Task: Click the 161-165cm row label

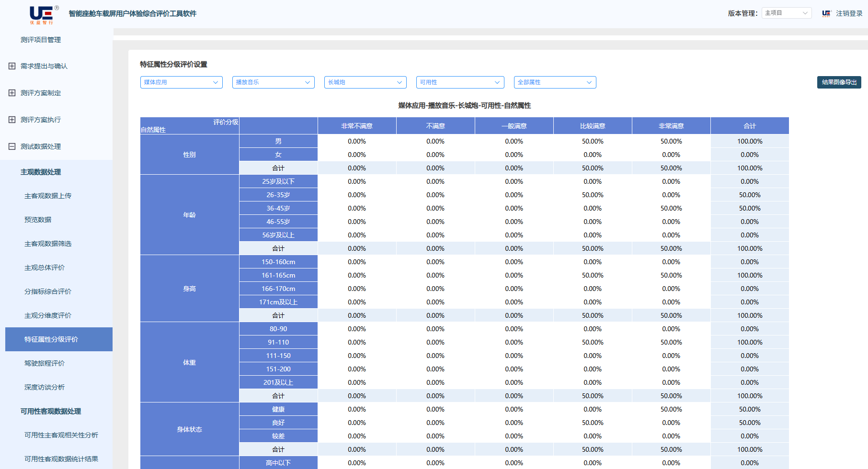Action: (278, 275)
